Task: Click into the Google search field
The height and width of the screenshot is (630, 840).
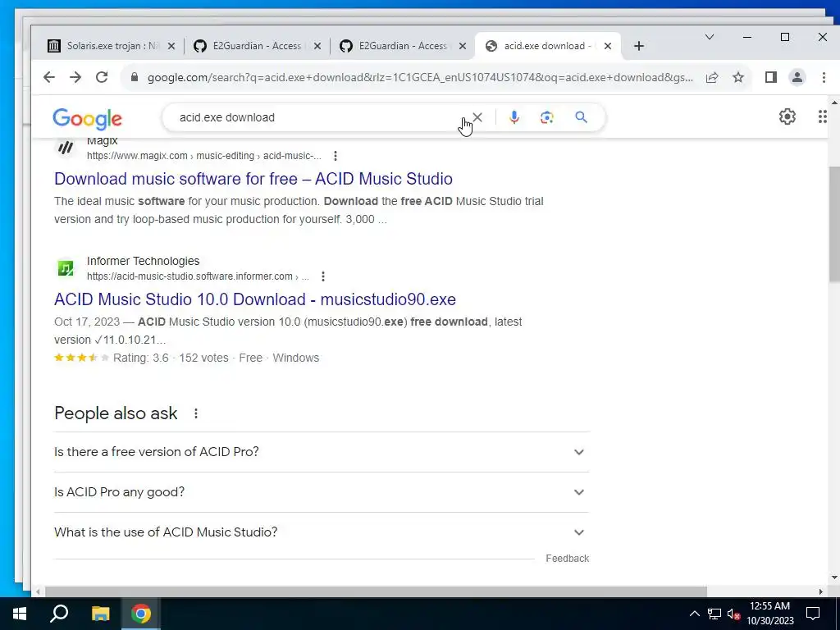Action: click(316, 117)
